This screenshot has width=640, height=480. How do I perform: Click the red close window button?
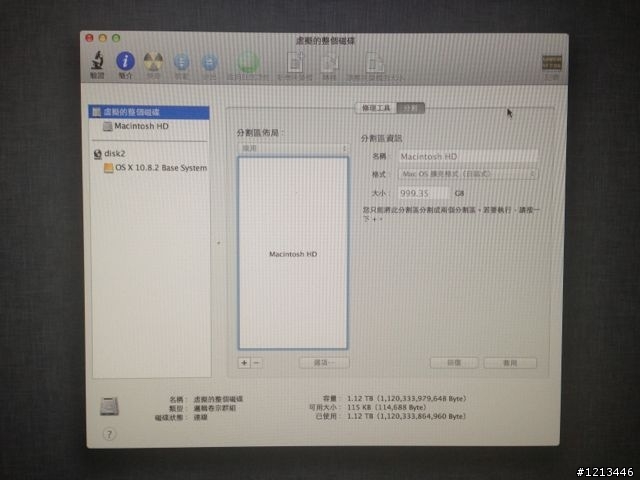pyautogui.click(x=89, y=38)
